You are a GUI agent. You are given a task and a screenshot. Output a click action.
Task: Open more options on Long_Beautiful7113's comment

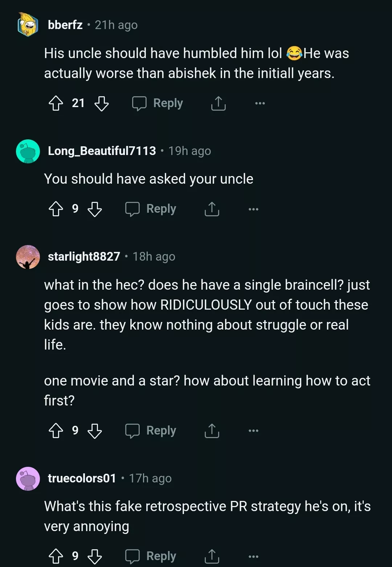pyautogui.click(x=253, y=209)
